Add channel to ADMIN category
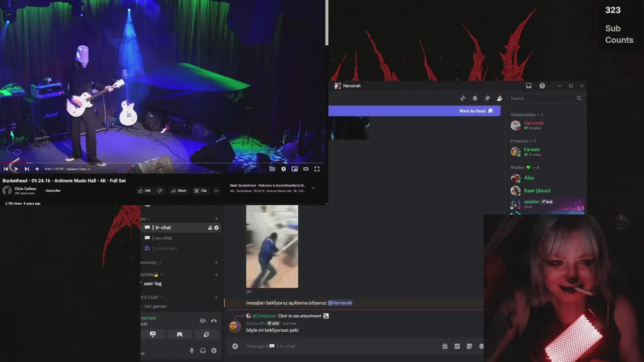Screen dimensions: 644x362 point(216,275)
